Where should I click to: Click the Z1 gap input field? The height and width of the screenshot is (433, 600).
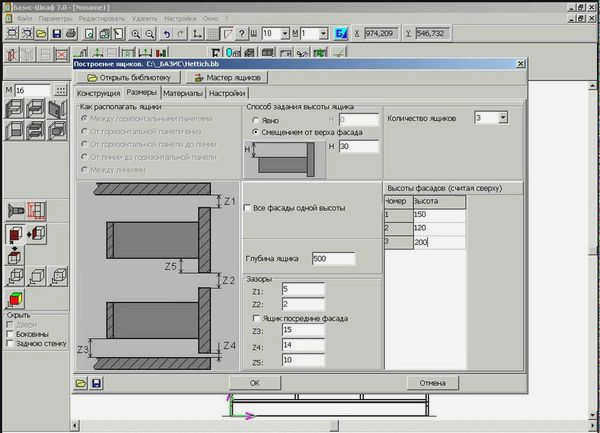click(303, 290)
